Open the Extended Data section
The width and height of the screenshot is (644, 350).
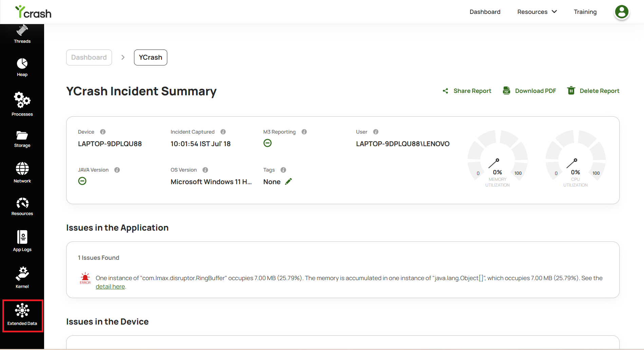coord(22,315)
